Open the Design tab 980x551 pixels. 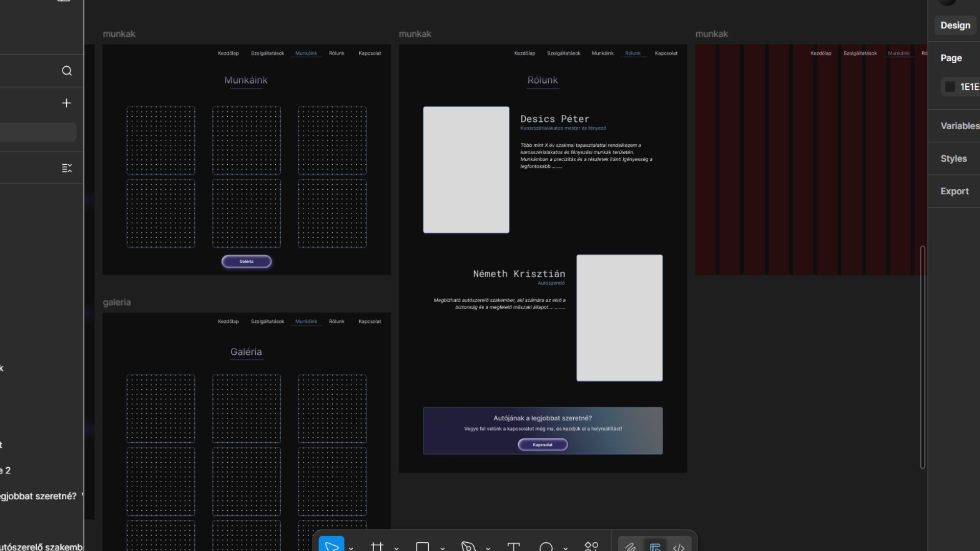pyautogui.click(x=955, y=25)
